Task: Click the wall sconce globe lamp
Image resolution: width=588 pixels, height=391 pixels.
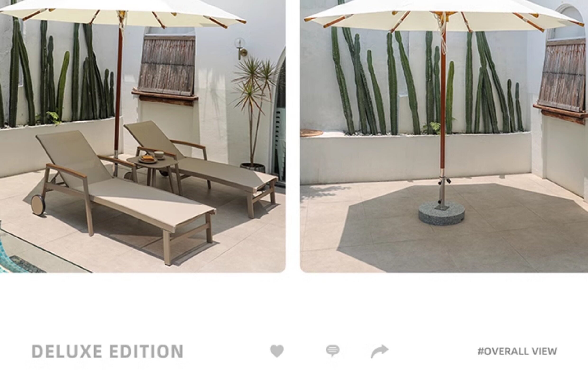Action: [x=240, y=43]
